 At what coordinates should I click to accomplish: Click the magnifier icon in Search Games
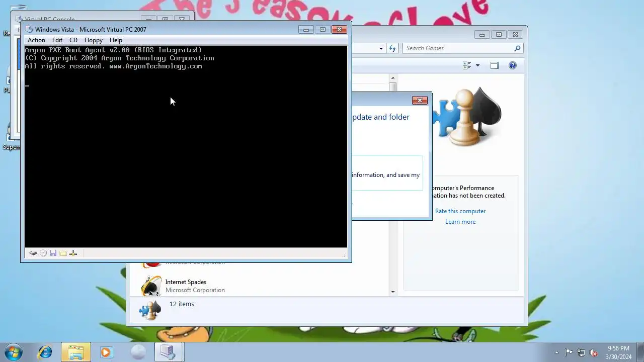pyautogui.click(x=517, y=48)
